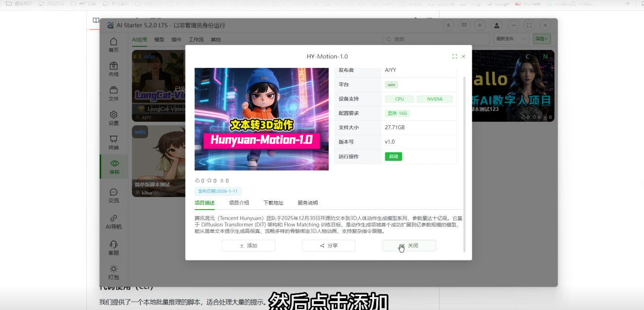Click the user profile icon in title bar

(x=497, y=25)
